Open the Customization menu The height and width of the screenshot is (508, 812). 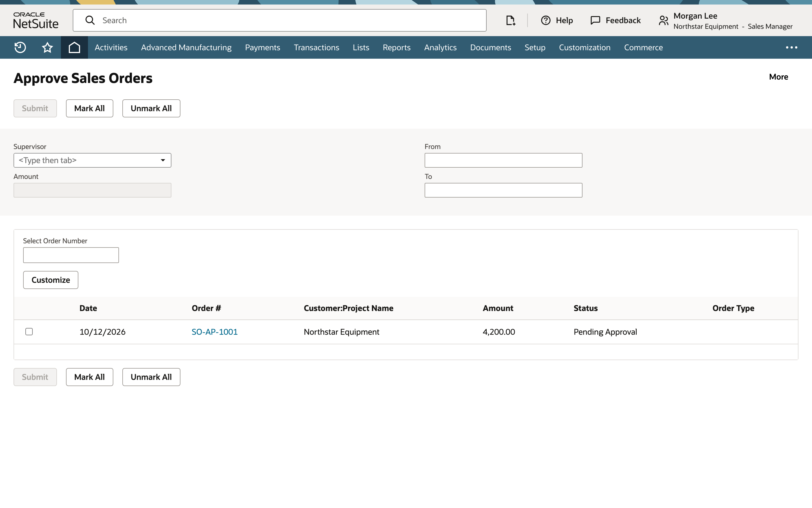point(584,47)
